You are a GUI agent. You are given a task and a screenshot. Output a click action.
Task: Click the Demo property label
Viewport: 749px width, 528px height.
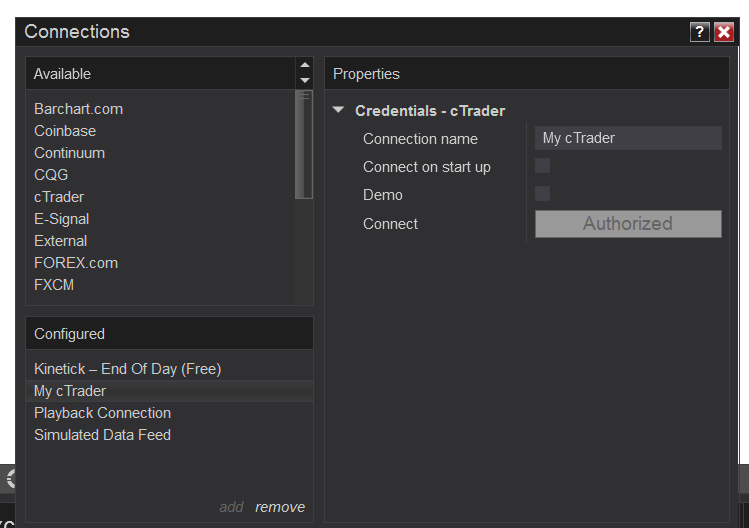(383, 195)
